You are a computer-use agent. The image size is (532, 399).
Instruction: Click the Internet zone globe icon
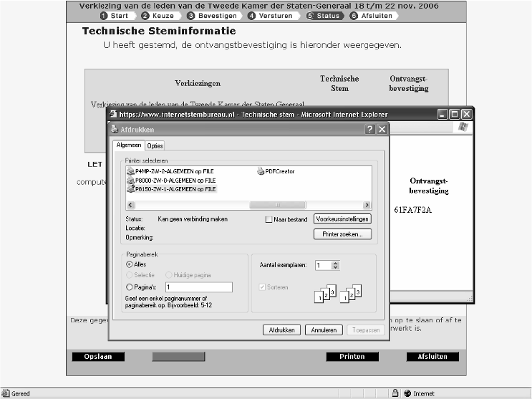tap(407, 393)
